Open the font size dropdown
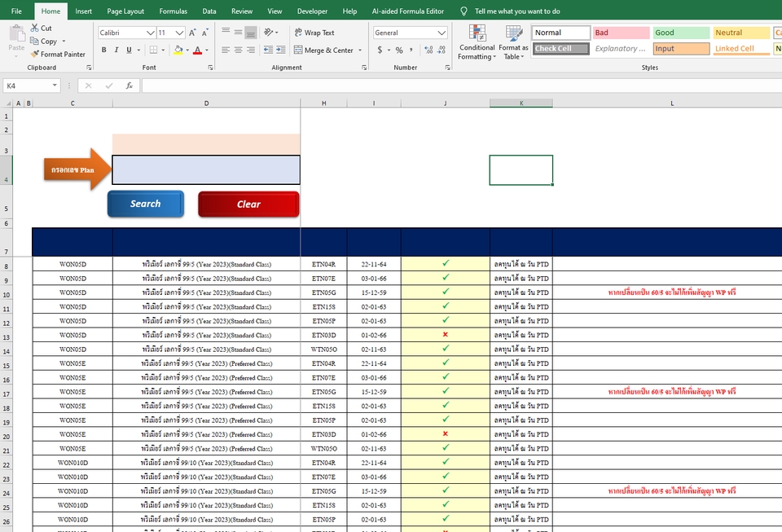 pyautogui.click(x=181, y=33)
